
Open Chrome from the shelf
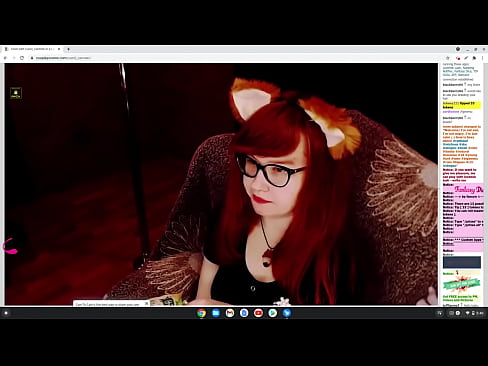201,313
